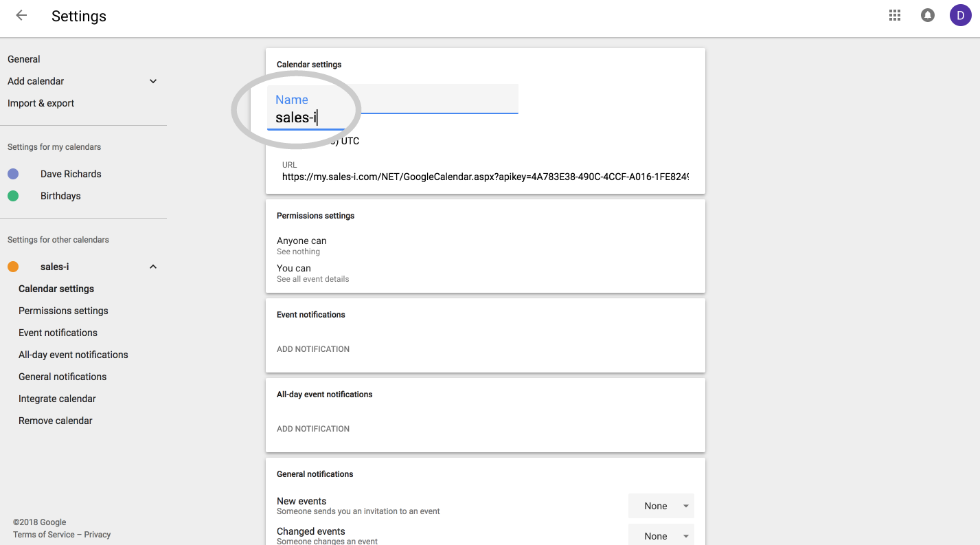Open the Changed events notification dropdown
The height and width of the screenshot is (545, 980).
pyautogui.click(x=661, y=535)
